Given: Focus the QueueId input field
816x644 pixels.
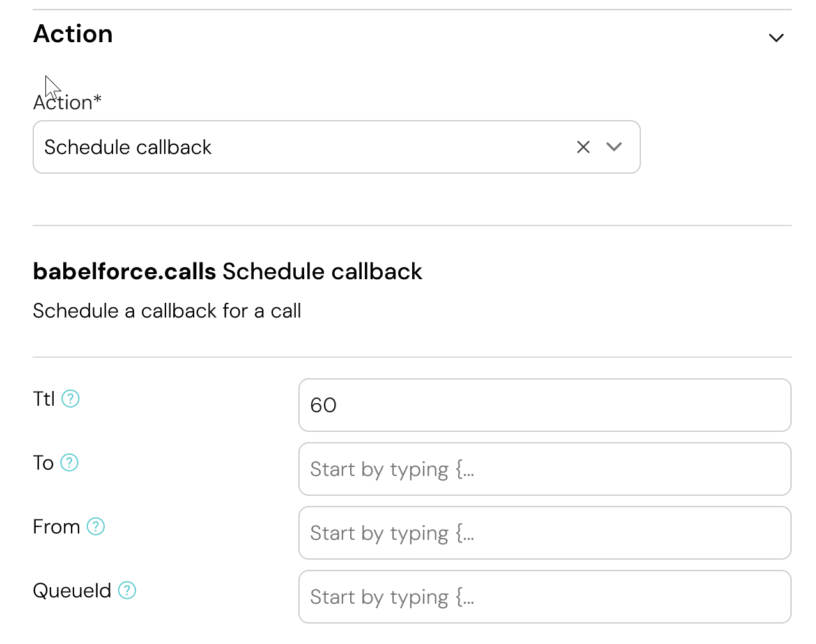Looking at the screenshot, I should pyautogui.click(x=544, y=597).
